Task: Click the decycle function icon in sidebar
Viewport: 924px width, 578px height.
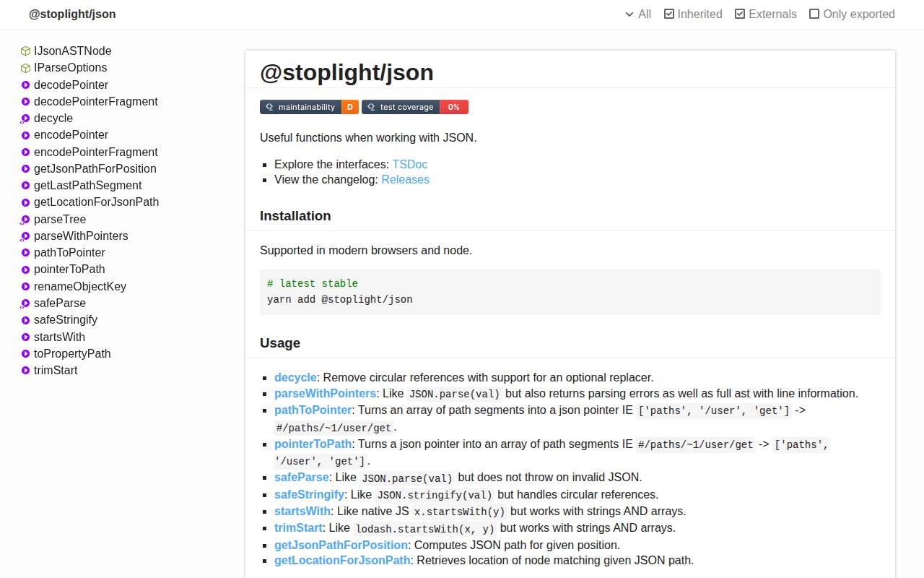Action: 25,118
